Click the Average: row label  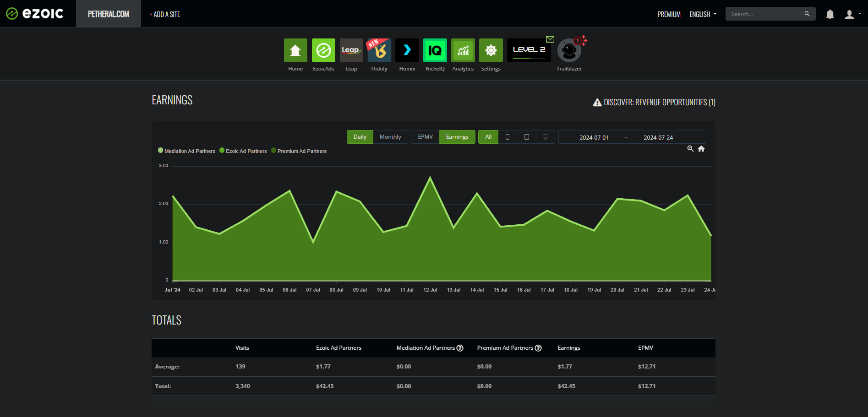[167, 367]
